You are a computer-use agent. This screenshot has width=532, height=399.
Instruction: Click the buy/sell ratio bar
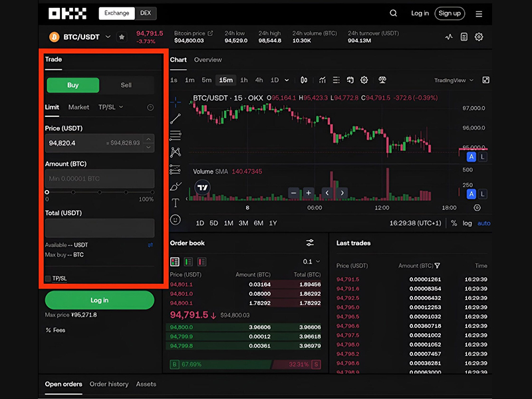245,364
